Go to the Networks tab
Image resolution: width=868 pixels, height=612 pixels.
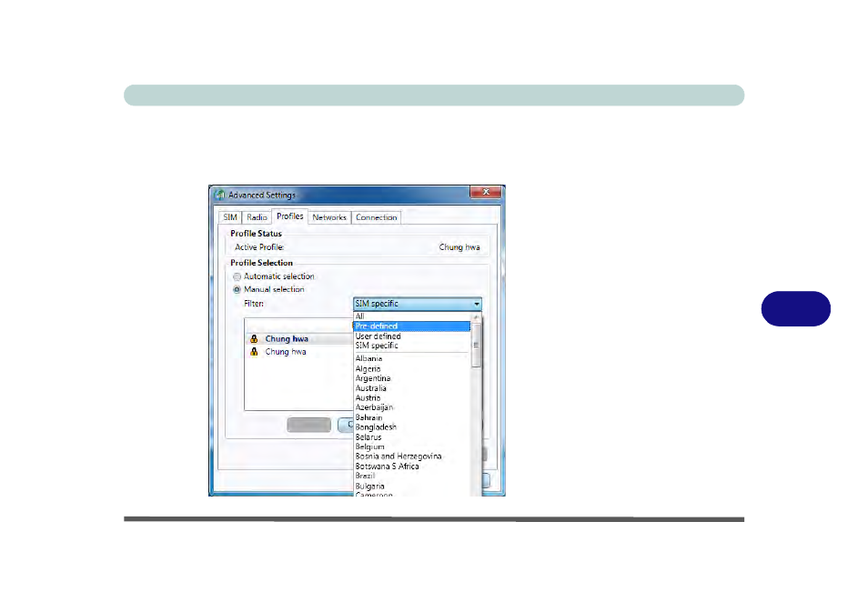[x=329, y=217]
